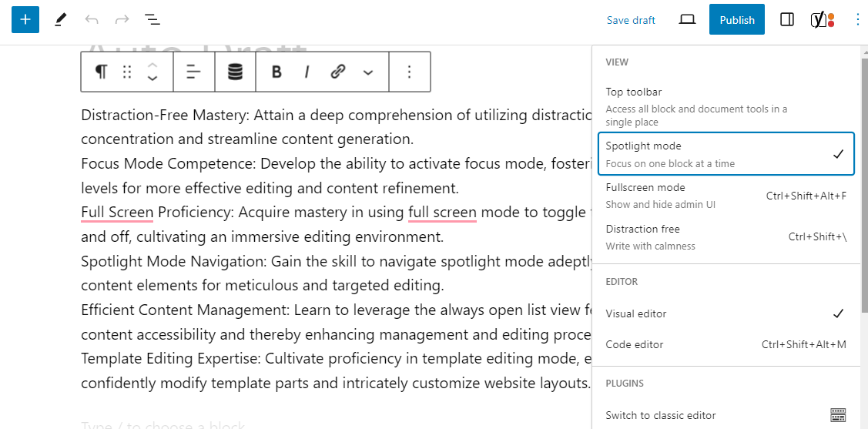Open the Document Overview list view
The width and height of the screenshot is (868, 429).
tap(152, 20)
